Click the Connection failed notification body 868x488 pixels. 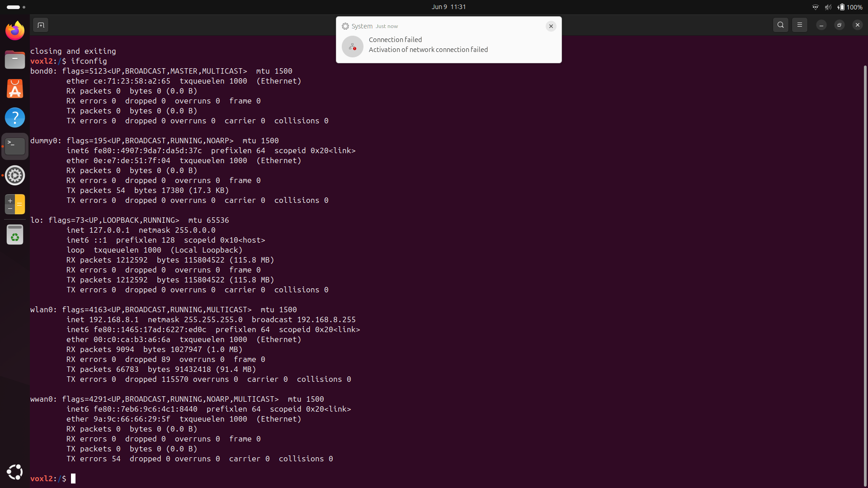pos(428,45)
